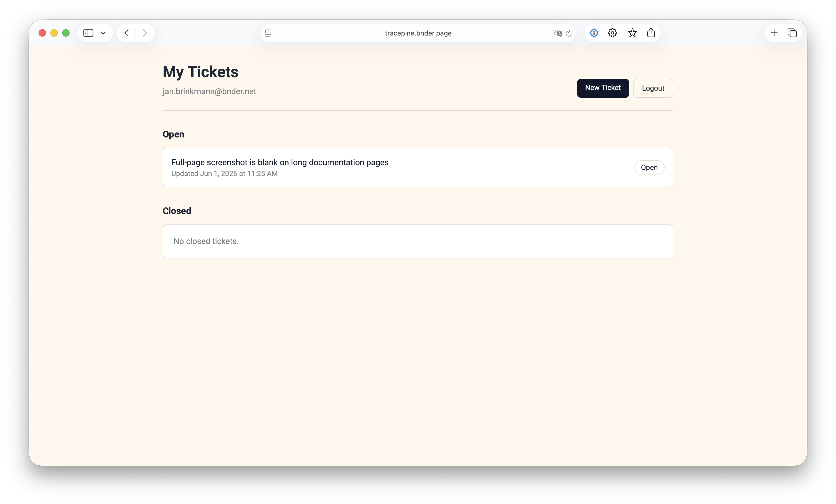Show the tab overview icon
This screenshot has height=504, width=836.
(792, 33)
